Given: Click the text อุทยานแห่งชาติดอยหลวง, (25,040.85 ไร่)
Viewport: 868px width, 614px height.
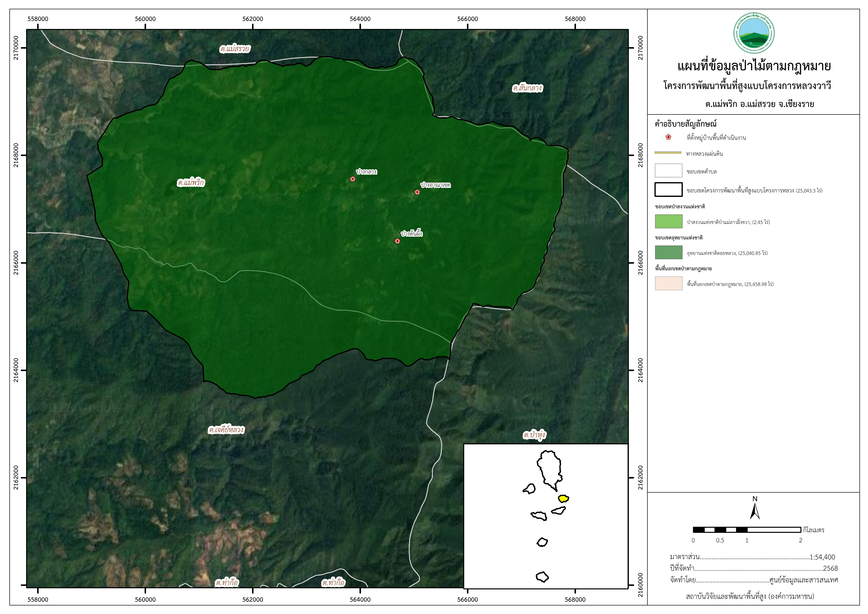Looking at the screenshot, I should [x=727, y=253].
